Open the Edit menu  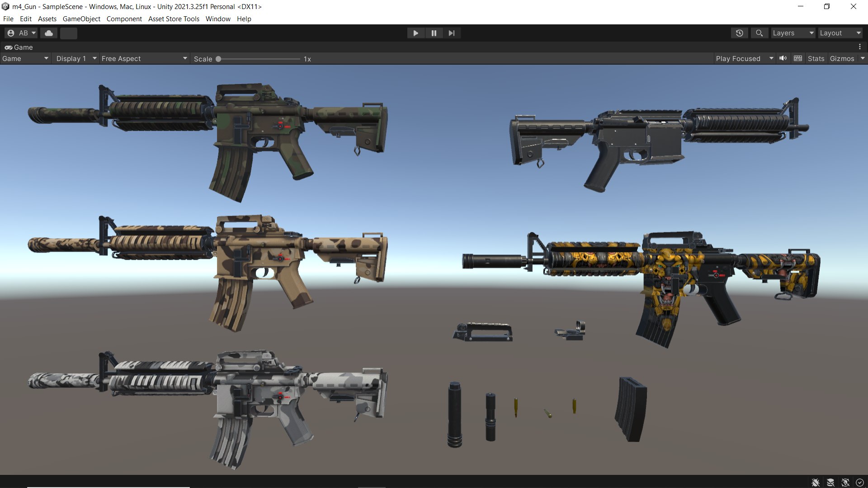point(26,19)
